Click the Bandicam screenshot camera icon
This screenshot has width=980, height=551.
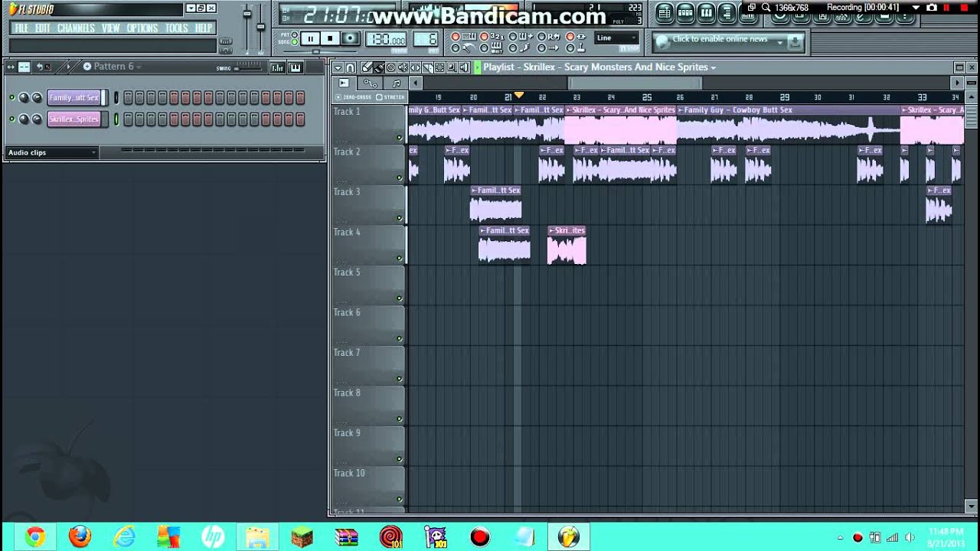932,8
